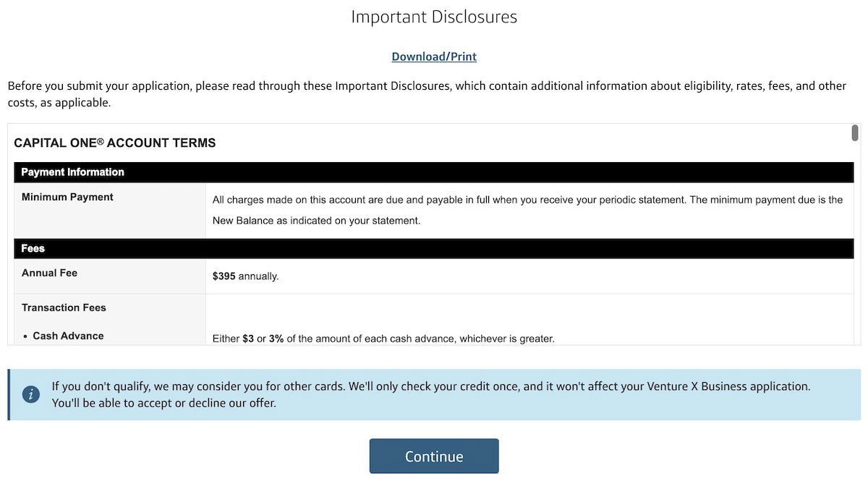The width and height of the screenshot is (868, 482).
Task: Select the Annual Fee row label
Action: 49,273
